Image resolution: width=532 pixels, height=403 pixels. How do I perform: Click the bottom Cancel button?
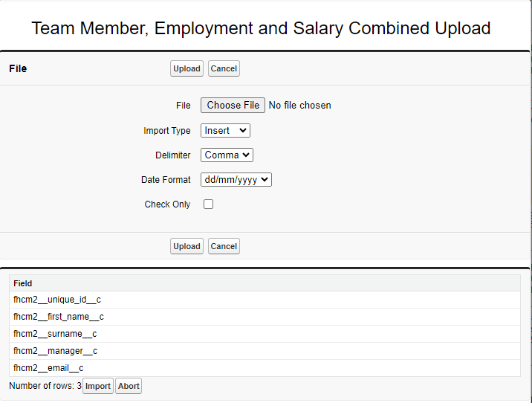[x=224, y=247]
